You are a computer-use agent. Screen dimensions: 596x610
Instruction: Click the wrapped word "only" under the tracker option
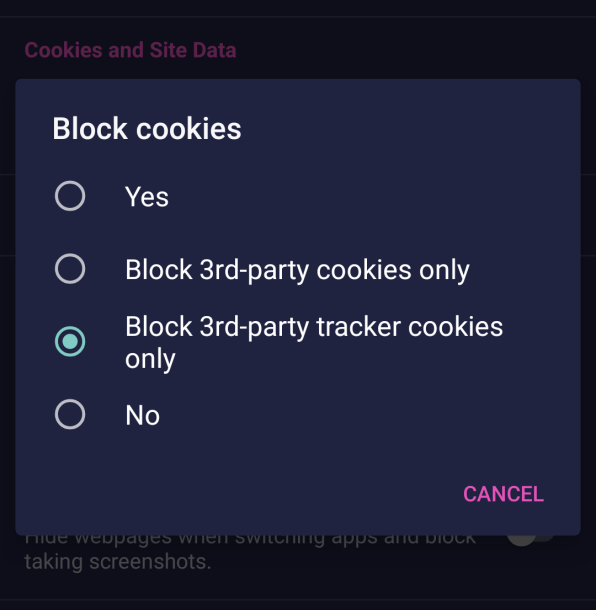point(150,359)
